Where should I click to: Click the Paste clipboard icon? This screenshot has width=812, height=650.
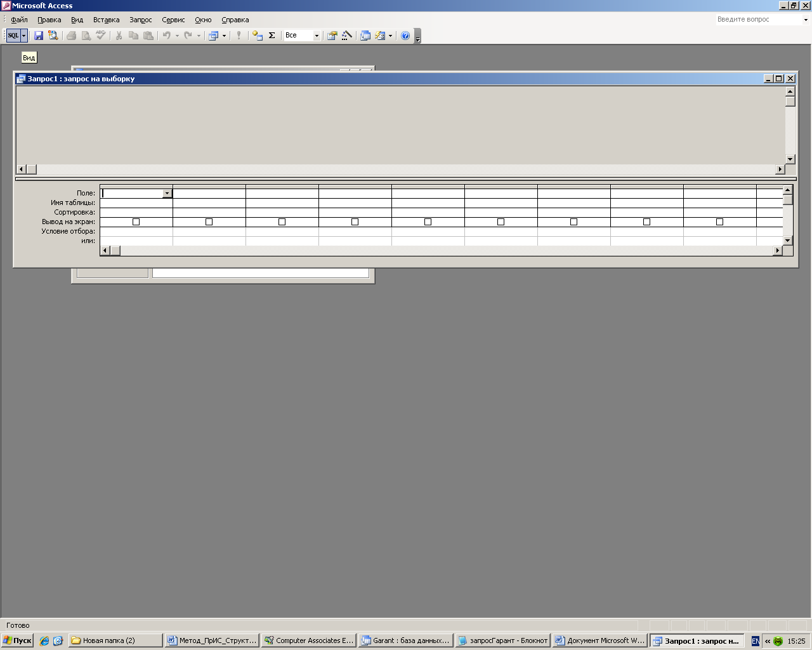pos(148,36)
